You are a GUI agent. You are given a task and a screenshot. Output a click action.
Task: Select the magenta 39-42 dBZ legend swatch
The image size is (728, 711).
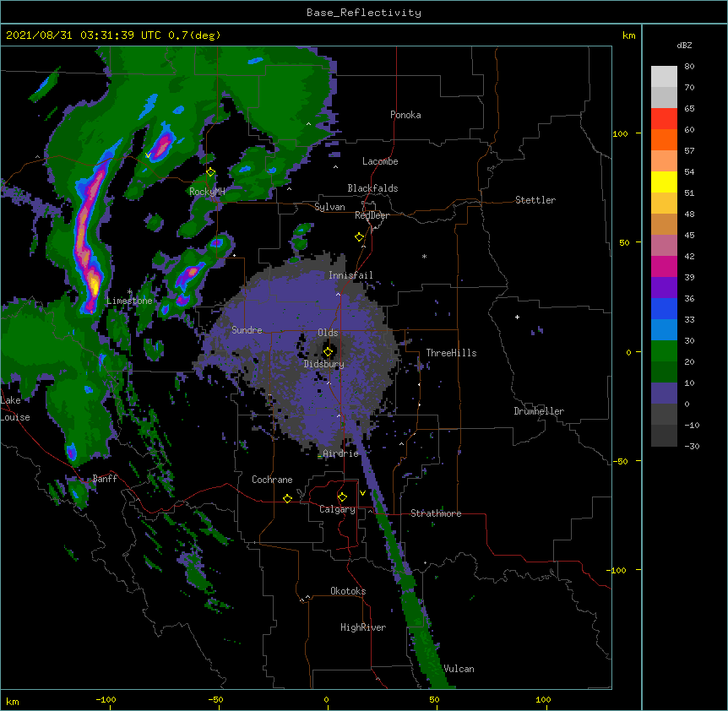click(x=664, y=267)
